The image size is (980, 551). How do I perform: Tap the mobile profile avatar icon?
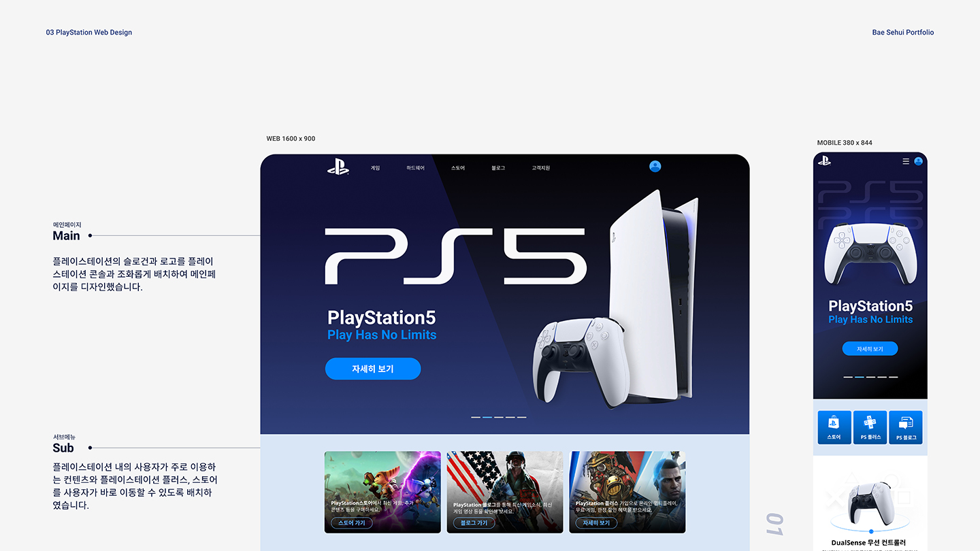[918, 161]
